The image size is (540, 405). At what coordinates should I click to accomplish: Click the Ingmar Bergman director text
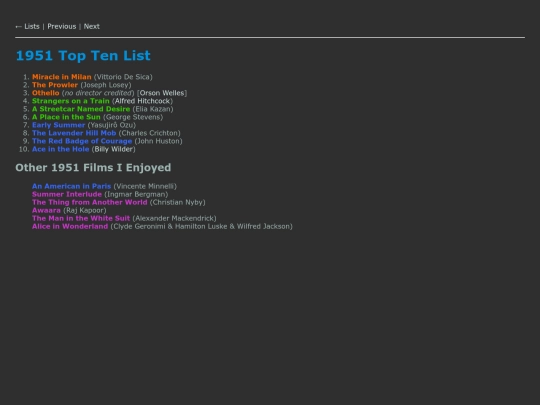[136, 194]
